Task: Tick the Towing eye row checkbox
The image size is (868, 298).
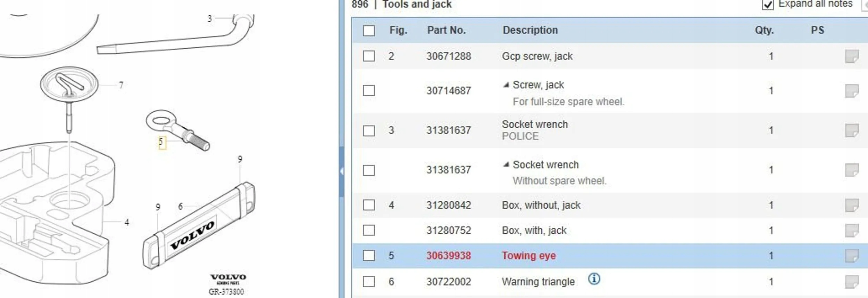Action: (369, 256)
